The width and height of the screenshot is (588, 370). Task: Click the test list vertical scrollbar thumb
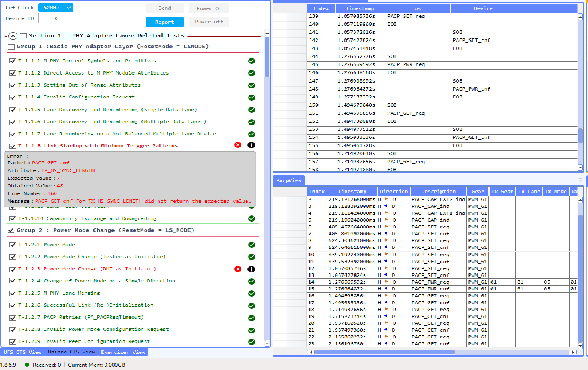tap(267, 57)
